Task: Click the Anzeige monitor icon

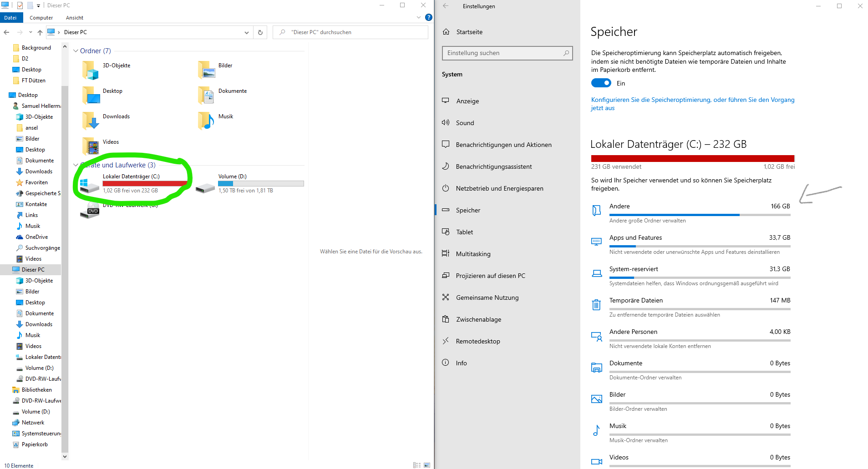Action: pos(446,101)
